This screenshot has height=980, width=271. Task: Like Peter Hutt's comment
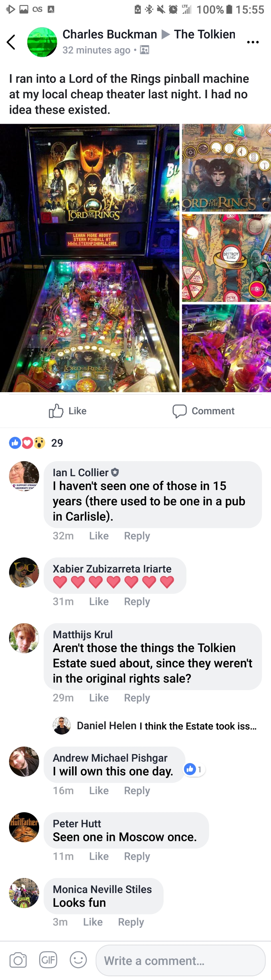(x=99, y=856)
